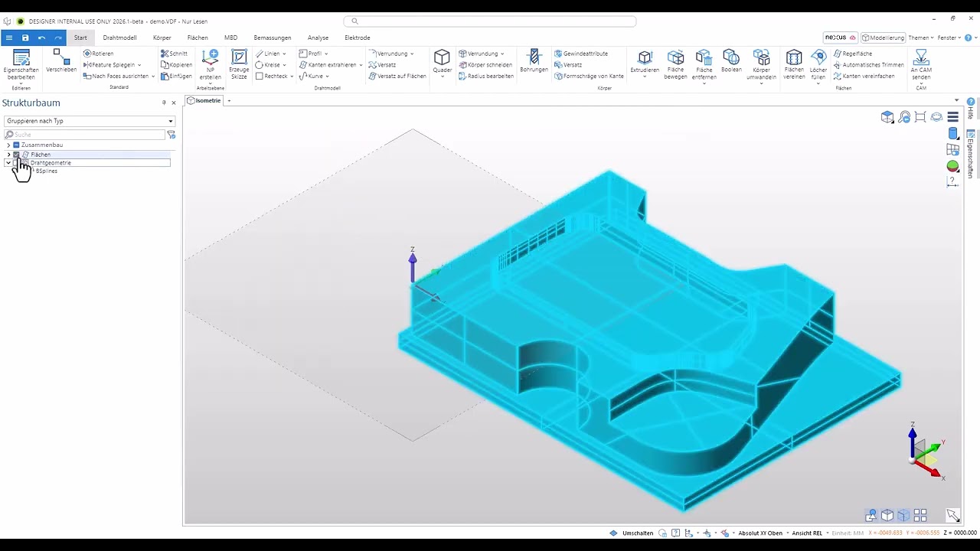Click the top search bar
The height and width of the screenshot is (551, 980).
(490, 21)
